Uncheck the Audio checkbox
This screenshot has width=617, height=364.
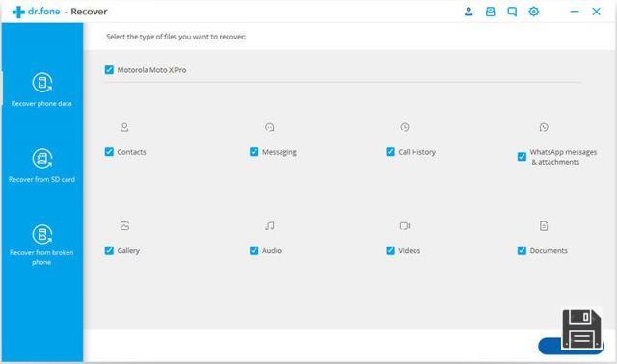click(x=255, y=250)
